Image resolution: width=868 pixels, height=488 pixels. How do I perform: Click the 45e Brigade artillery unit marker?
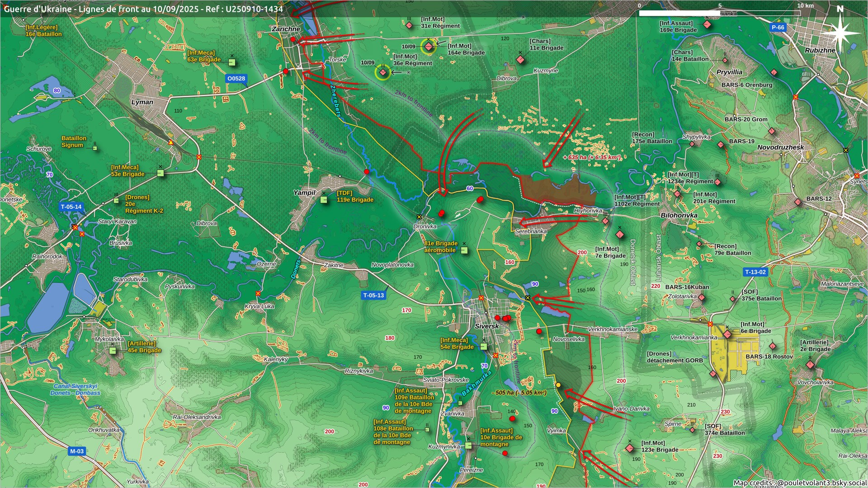click(x=113, y=350)
